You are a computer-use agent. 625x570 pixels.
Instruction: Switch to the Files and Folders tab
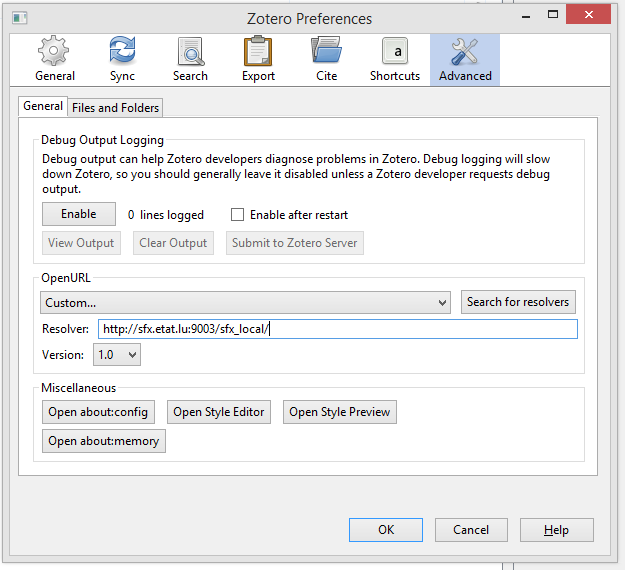pos(115,107)
